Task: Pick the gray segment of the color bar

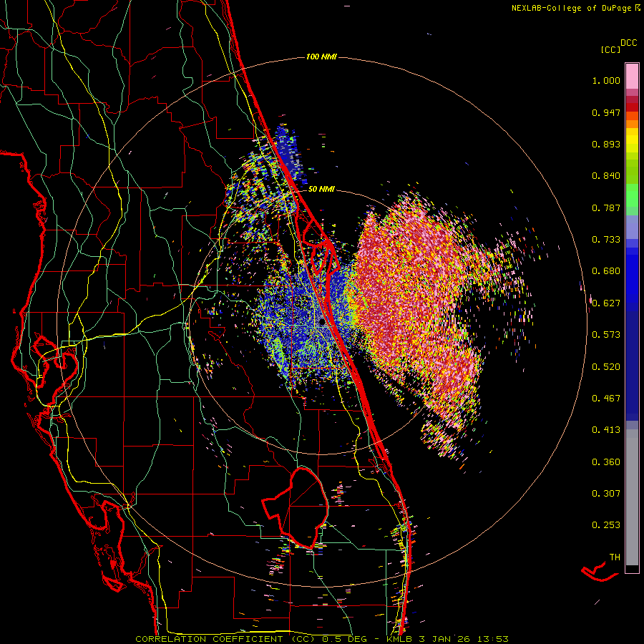Action: pyautogui.click(x=632, y=497)
